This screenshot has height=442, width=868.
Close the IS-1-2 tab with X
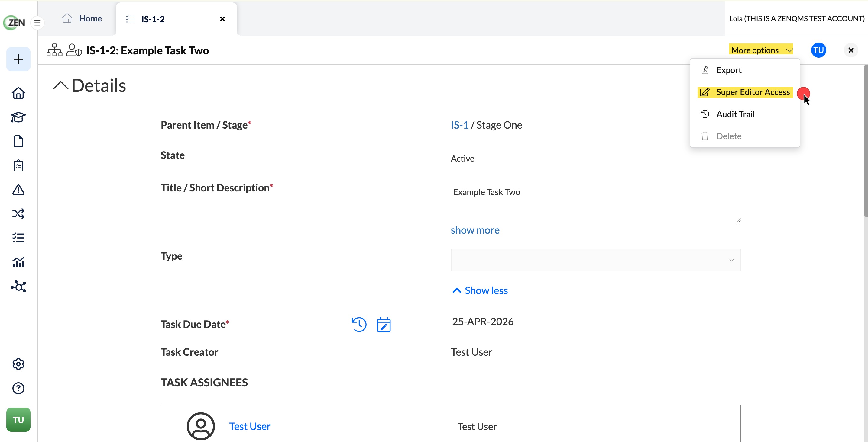click(x=222, y=19)
